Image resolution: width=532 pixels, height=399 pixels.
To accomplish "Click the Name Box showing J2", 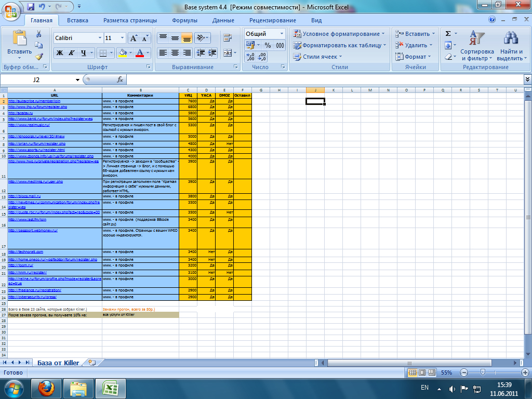I will tap(37, 79).
